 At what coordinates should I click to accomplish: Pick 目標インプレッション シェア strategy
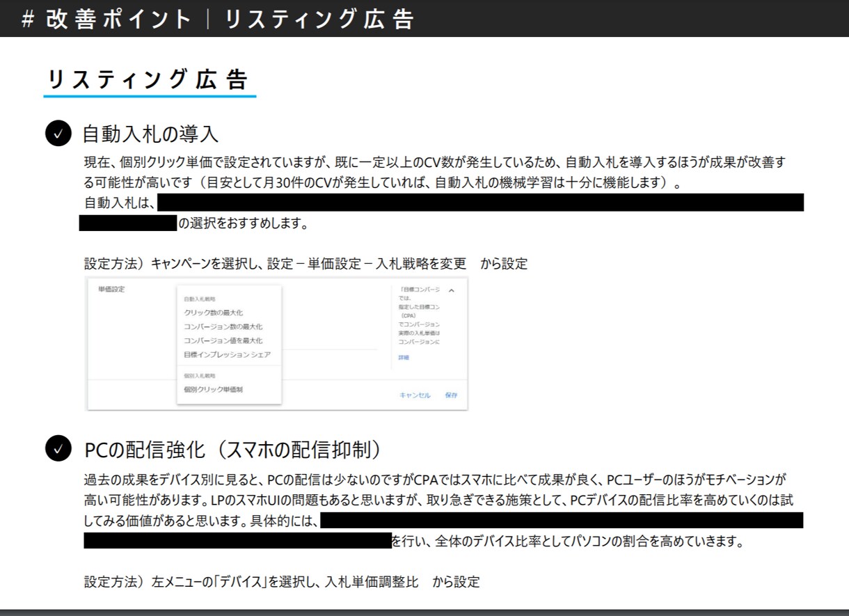click(x=228, y=354)
